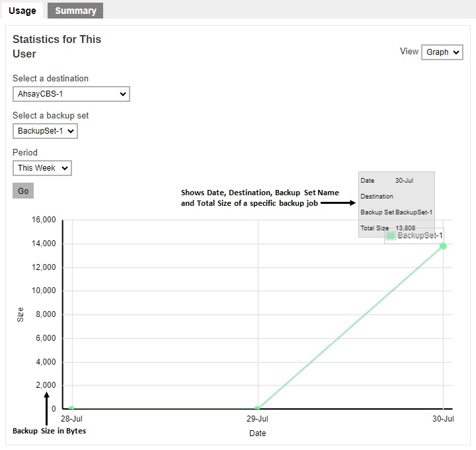The image size is (476, 450).
Task: Click the 29-Jul data point on graph
Action: [257, 408]
